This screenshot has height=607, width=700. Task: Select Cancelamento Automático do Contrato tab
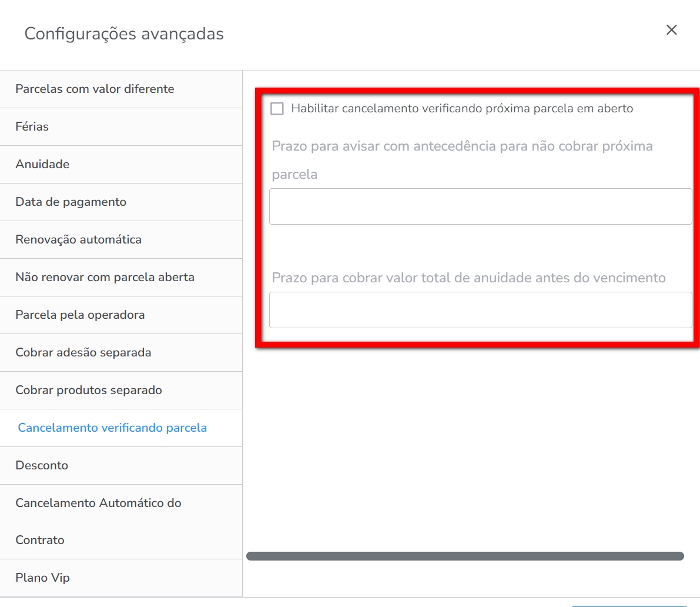[98, 521]
